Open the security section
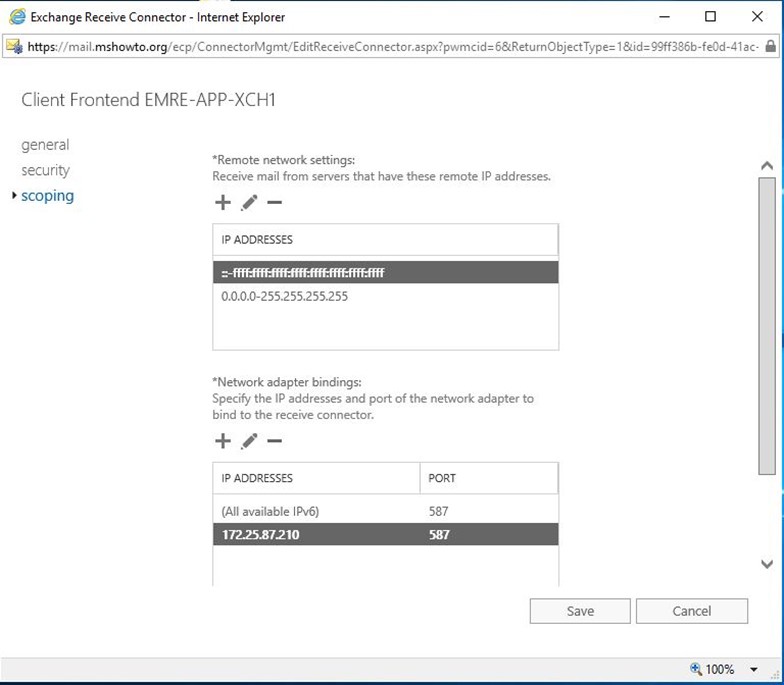The image size is (784, 685). [x=46, y=170]
